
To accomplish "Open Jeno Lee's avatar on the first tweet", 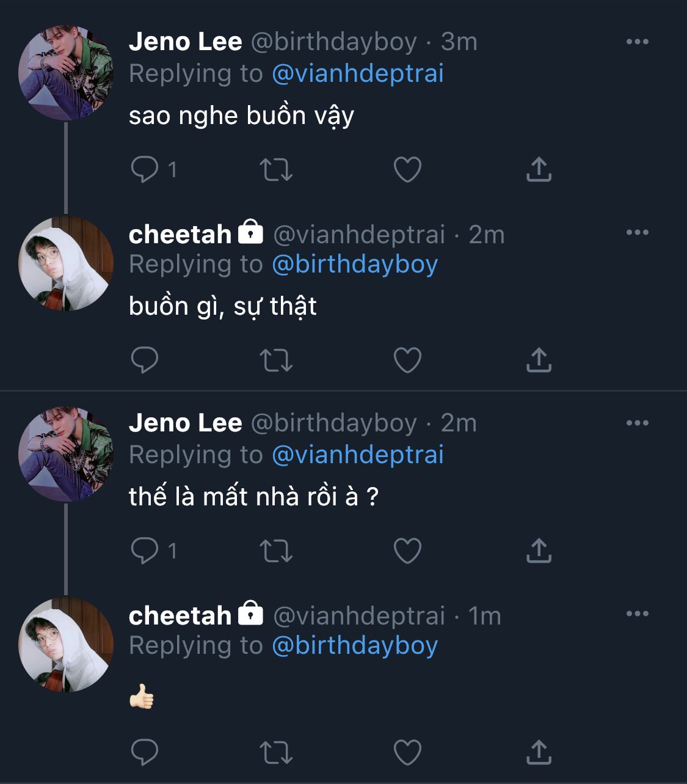I will click(x=66, y=73).
